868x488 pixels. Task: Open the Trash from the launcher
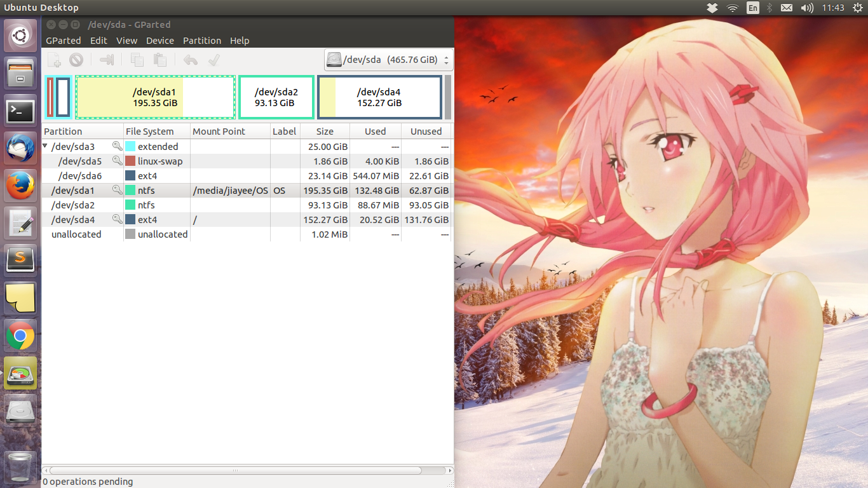(x=20, y=467)
